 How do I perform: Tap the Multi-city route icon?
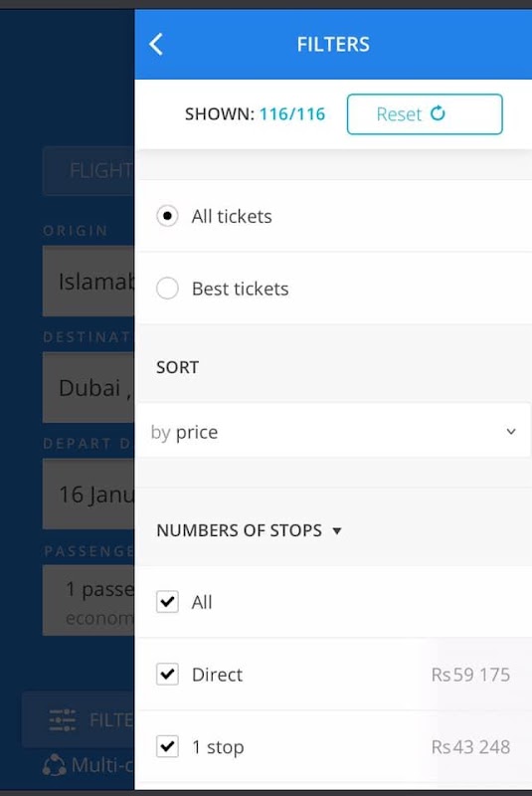tap(55, 765)
